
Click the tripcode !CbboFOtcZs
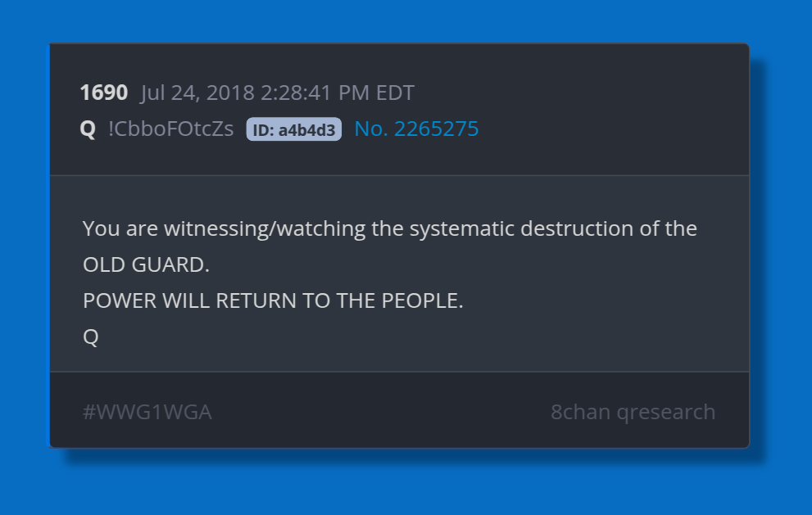tap(170, 129)
